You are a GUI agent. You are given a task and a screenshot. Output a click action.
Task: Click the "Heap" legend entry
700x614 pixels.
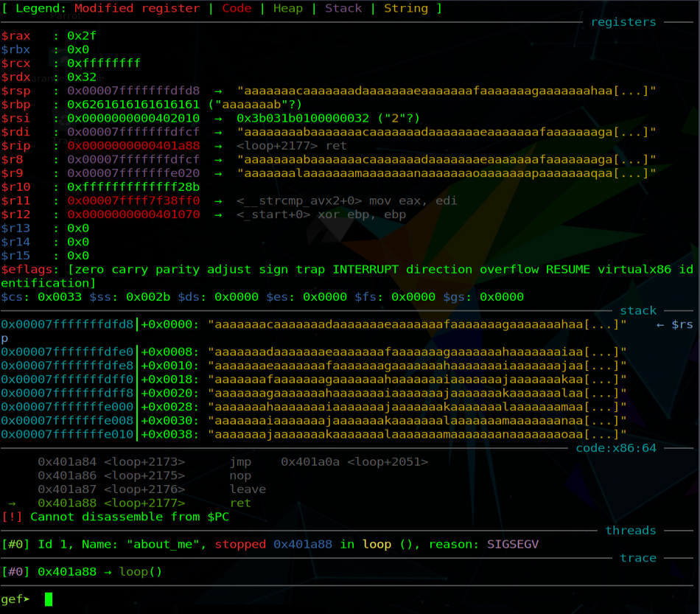coord(288,9)
